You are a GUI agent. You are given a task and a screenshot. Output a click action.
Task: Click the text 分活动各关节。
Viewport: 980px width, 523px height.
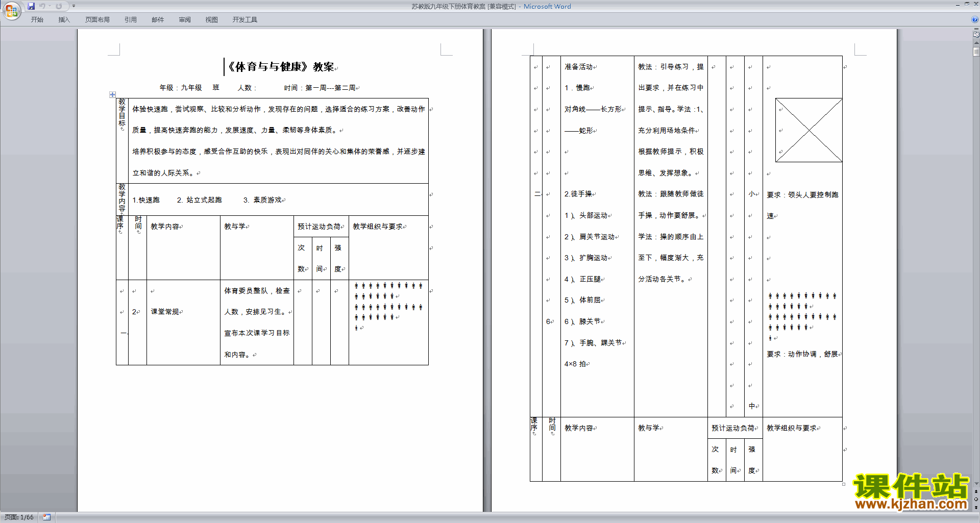click(x=663, y=279)
